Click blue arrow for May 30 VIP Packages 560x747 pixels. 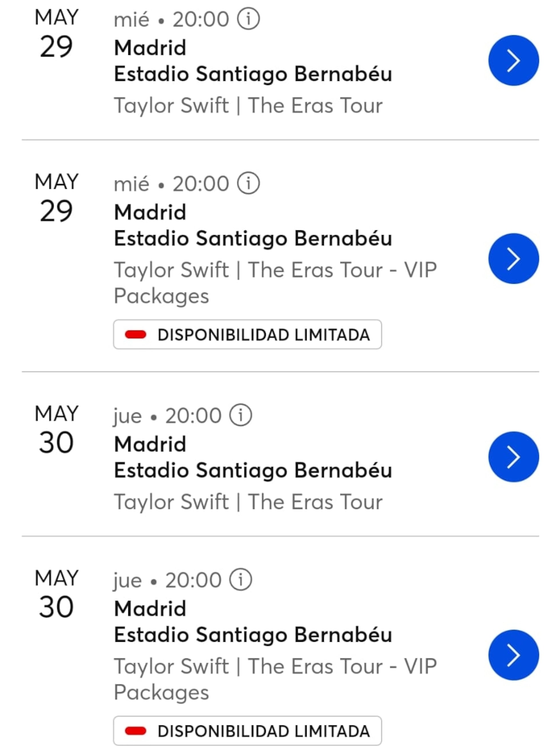(x=513, y=655)
